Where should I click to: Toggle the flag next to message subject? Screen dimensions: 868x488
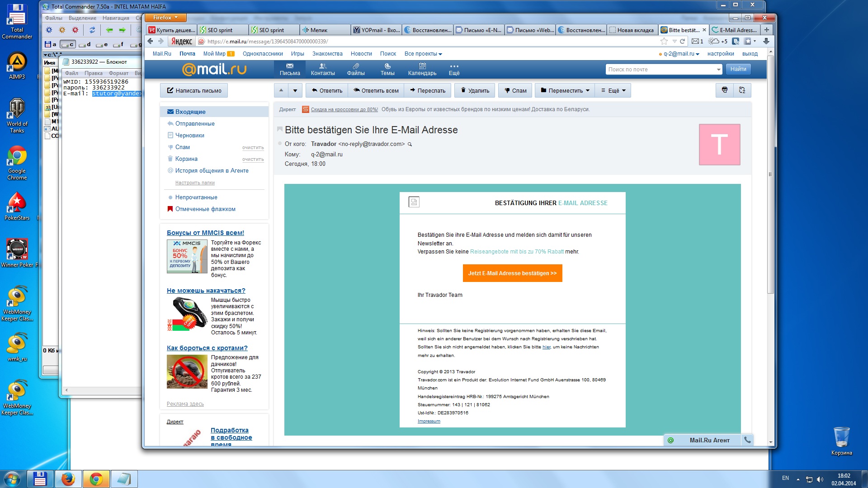pos(279,130)
